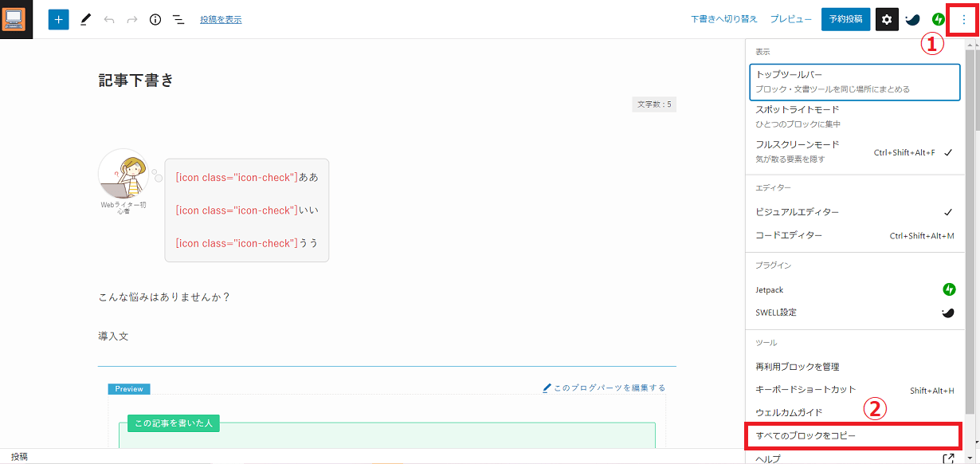Open the list view outline icon
The image size is (980, 464).
pyautogui.click(x=178, y=18)
